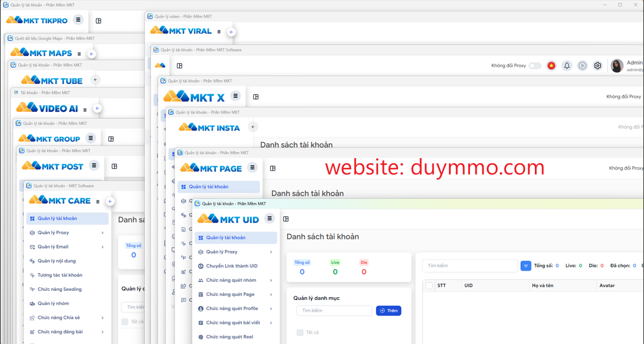Click back arrow in MKT TUBE window
The height and width of the screenshot is (344, 644).
tap(96, 80)
